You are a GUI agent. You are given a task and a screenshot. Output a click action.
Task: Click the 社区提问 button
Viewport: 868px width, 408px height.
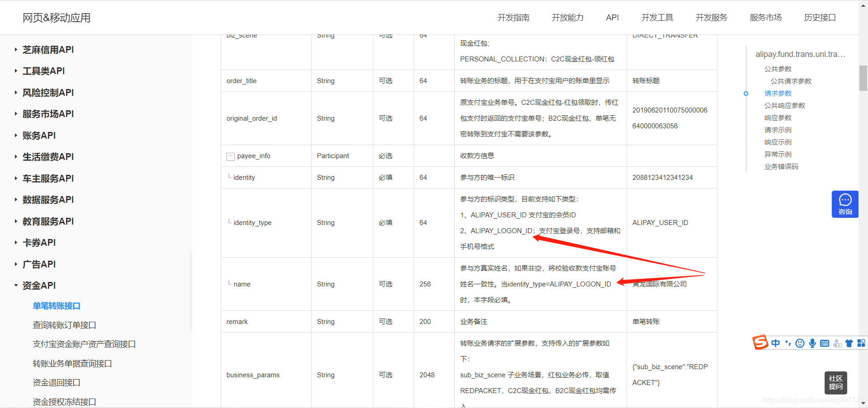tap(835, 383)
